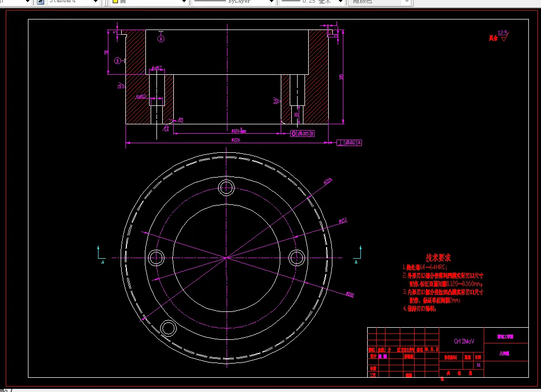Image resolution: width=541 pixels, height=392 pixels.
Task: Click datum circle B in section view
Action: (x=117, y=61)
